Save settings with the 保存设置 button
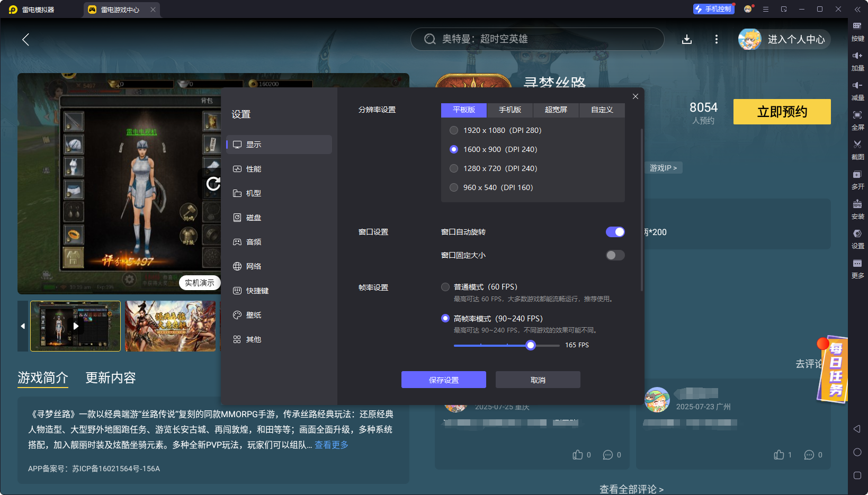 (444, 380)
